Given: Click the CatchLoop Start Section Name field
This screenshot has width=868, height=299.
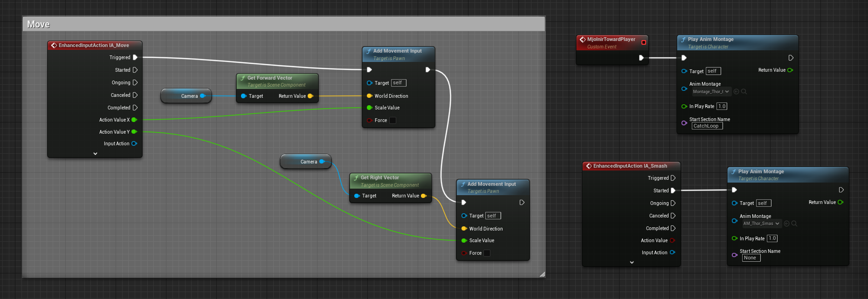Looking at the screenshot, I should coord(707,126).
